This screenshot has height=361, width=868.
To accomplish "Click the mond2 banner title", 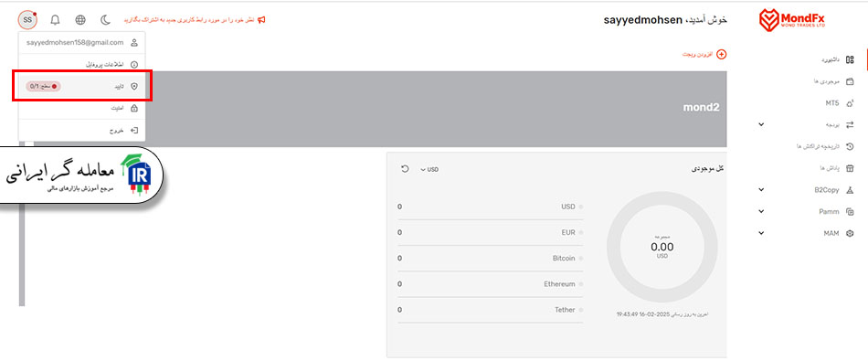I will [701, 108].
